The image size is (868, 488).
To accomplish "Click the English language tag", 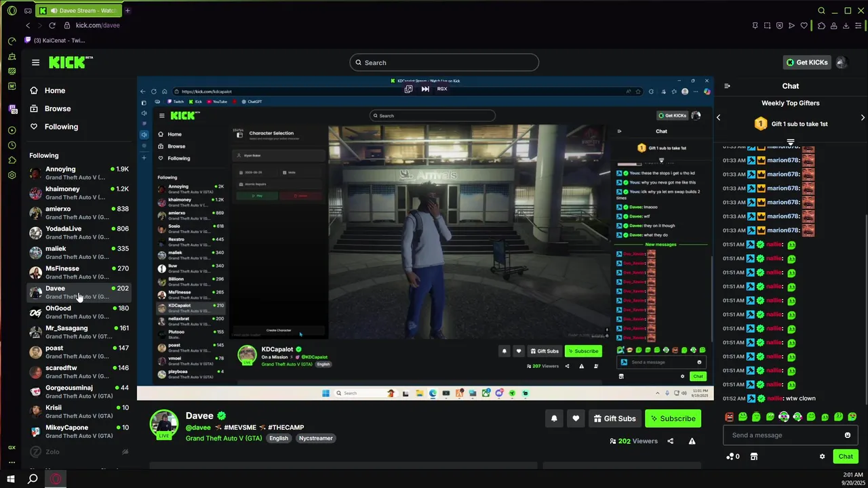I will (x=279, y=439).
